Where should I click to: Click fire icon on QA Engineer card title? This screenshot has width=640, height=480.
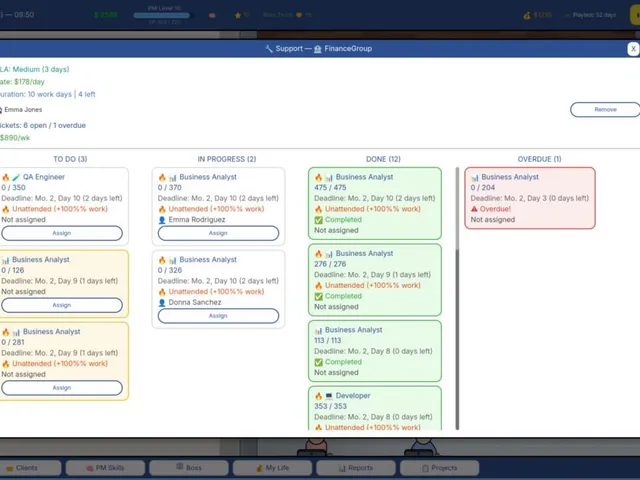pyautogui.click(x=5, y=177)
